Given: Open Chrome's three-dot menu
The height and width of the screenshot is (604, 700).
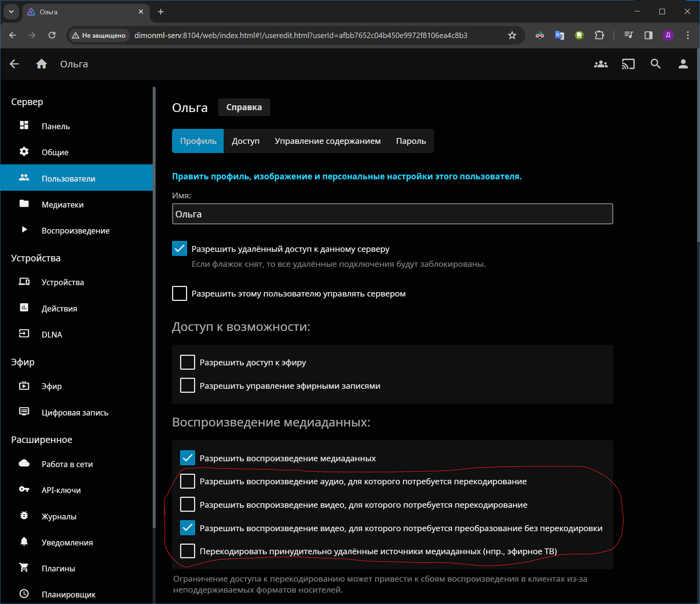Looking at the screenshot, I should (688, 35).
